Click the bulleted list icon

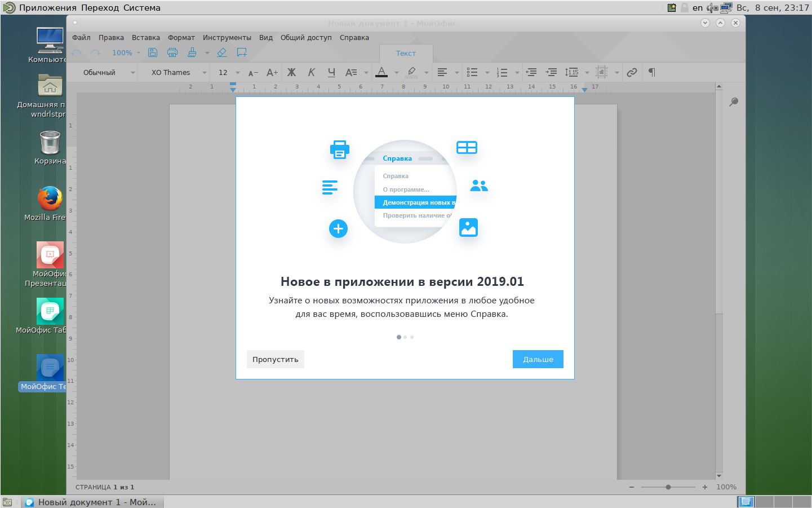(472, 72)
